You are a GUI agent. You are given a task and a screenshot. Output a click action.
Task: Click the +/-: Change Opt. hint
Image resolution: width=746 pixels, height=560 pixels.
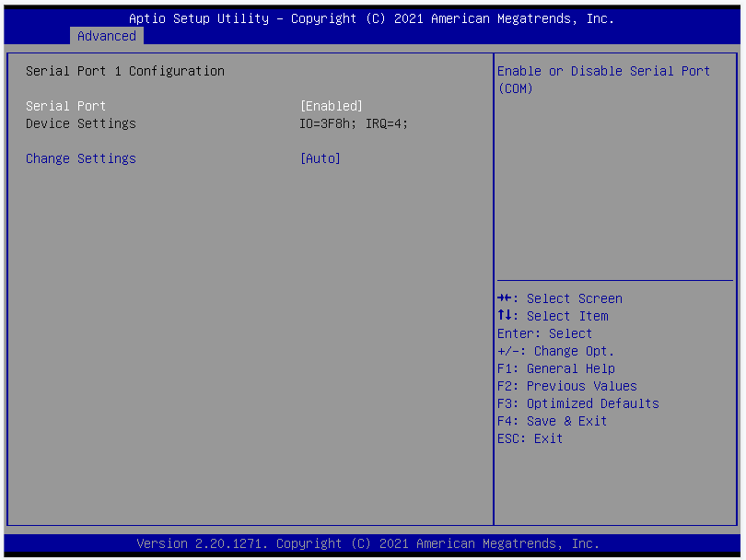tap(555, 351)
